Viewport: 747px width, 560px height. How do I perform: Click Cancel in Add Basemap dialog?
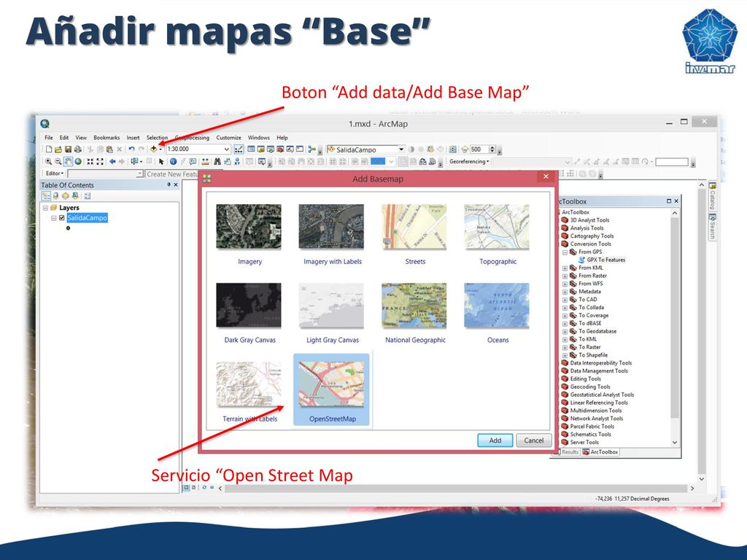pos(533,440)
